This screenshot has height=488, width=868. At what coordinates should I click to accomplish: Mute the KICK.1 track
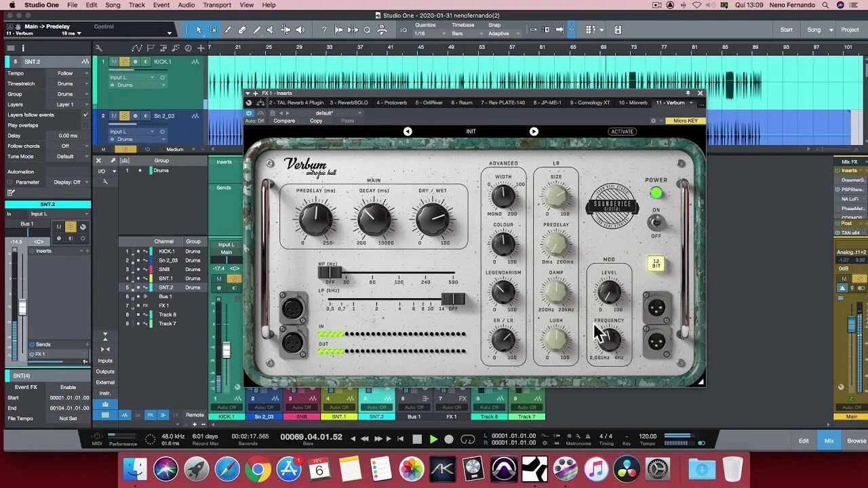(x=114, y=62)
